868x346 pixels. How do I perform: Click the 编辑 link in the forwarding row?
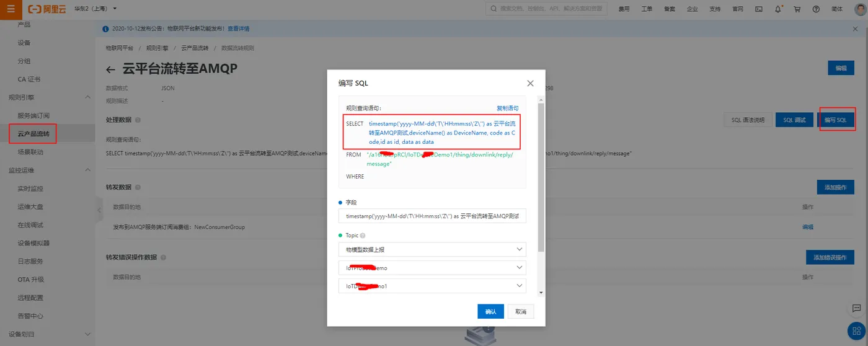808,227
